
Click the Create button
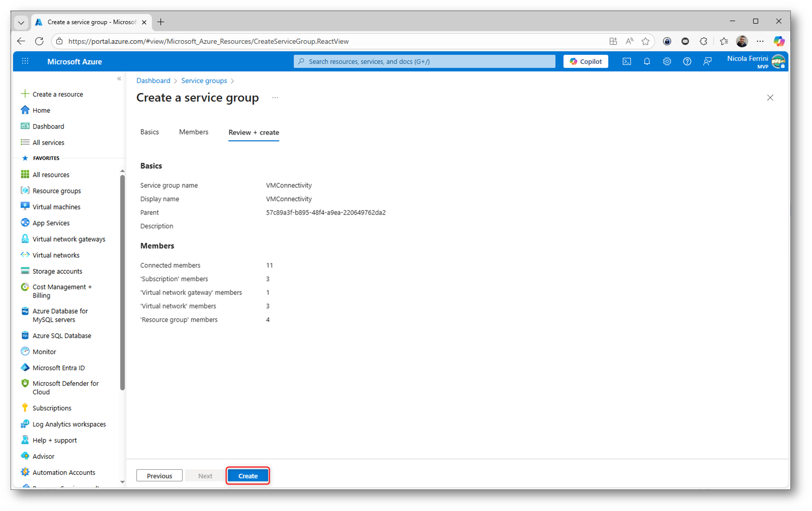pyautogui.click(x=248, y=476)
